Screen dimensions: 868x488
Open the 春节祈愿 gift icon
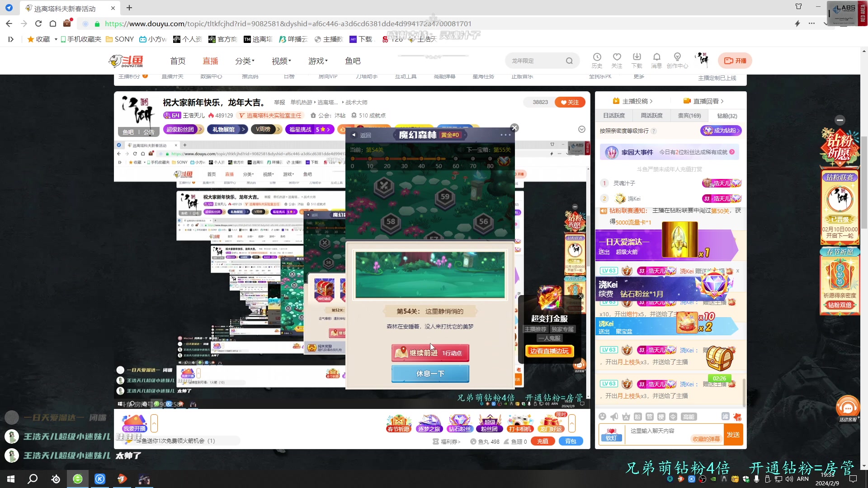(398, 423)
